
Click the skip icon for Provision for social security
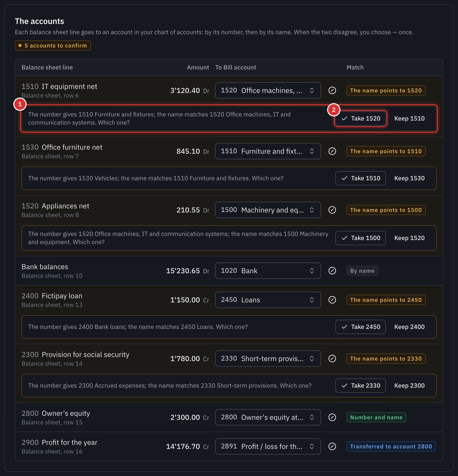332,359
